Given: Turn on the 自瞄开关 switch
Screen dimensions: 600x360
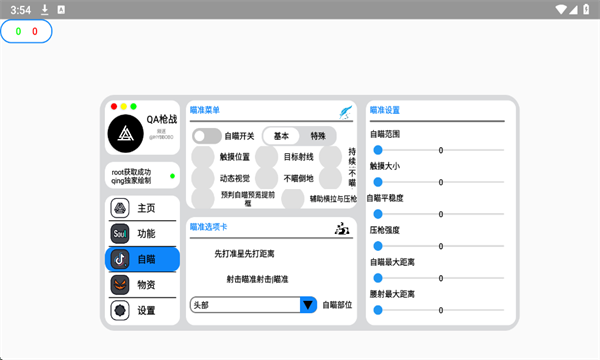Looking at the screenshot, I should [x=207, y=136].
